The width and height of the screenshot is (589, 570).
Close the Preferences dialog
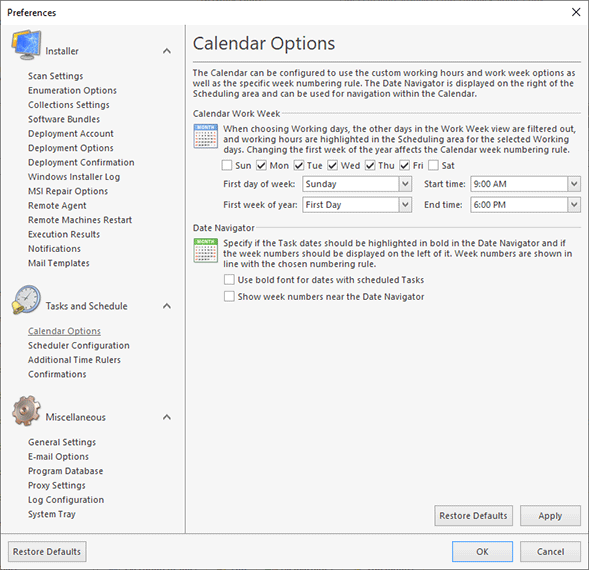(x=576, y=12)
